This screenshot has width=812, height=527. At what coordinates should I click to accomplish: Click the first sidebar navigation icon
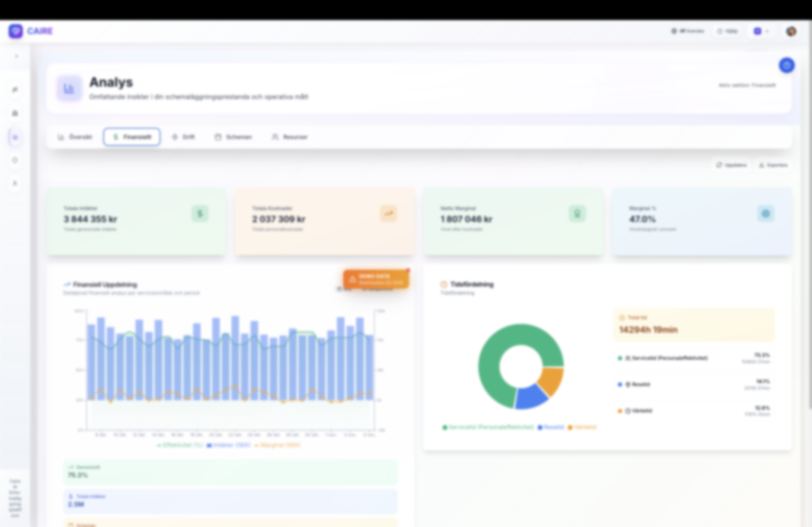[x=15, y=90]
